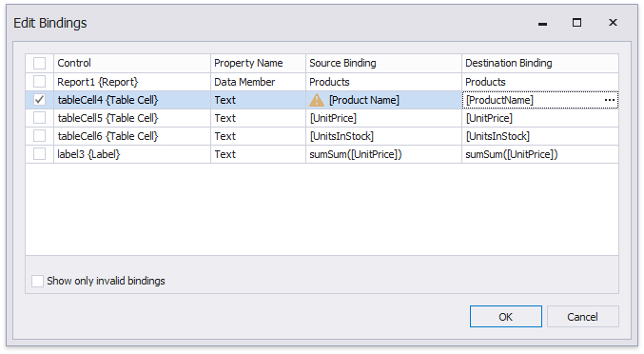
Task: Click the warning icon beside [Product Name]
Action: [x=317, y=100]
